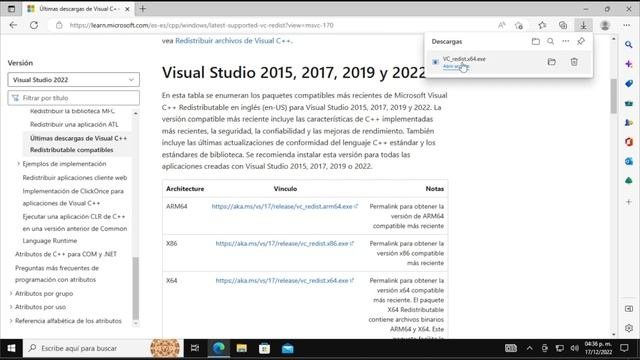Switch to the Últimas descargas de Visual C++ tab
640x360 pixels.
pyautogui.click(x=78, y=9)
